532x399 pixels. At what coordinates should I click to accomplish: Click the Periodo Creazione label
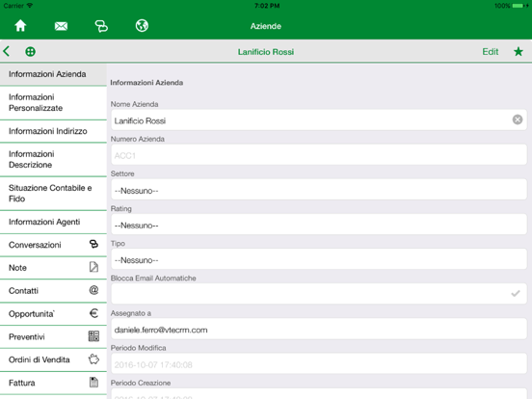point(141,383)
